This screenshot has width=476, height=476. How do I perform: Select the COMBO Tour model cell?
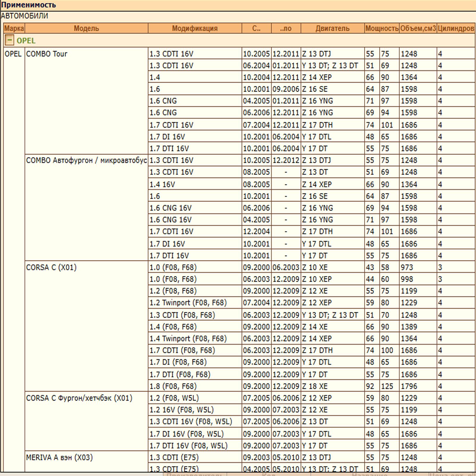[x=47, y=54]
